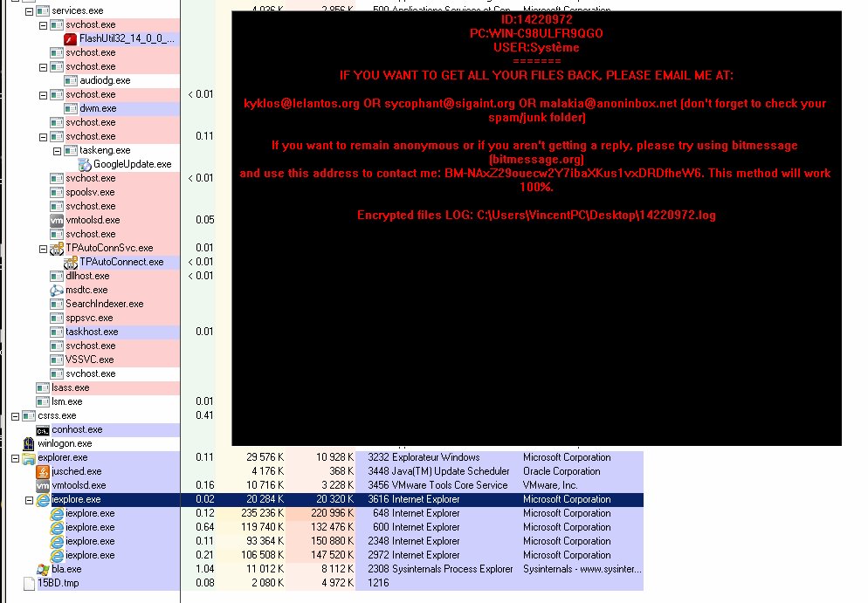Click the 'PC:WIN-C98ULFR9QGO' line
This screenshot has width=868, height=603.
[536, 33]
